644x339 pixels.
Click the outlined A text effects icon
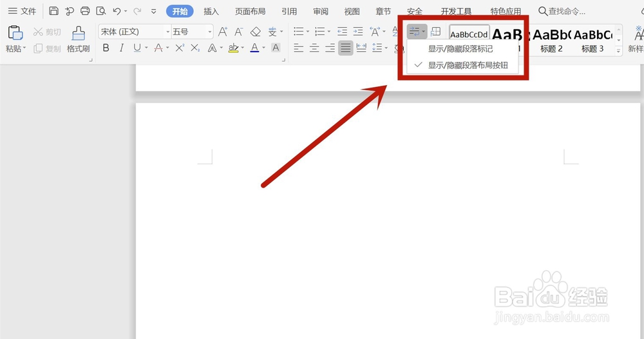click(212, 48)
